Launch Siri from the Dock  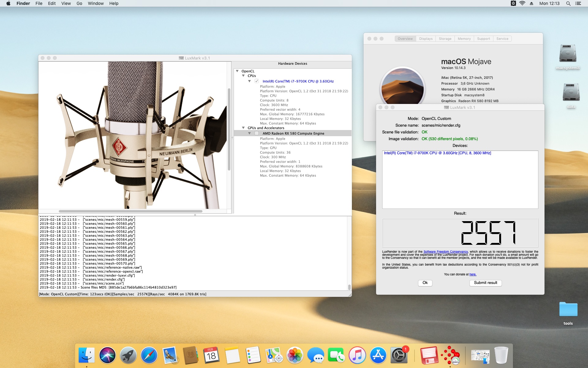tap(107, 355)
